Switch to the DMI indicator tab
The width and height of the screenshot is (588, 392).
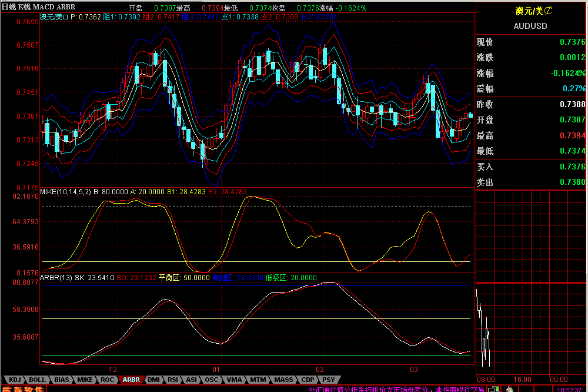(153, 380)
